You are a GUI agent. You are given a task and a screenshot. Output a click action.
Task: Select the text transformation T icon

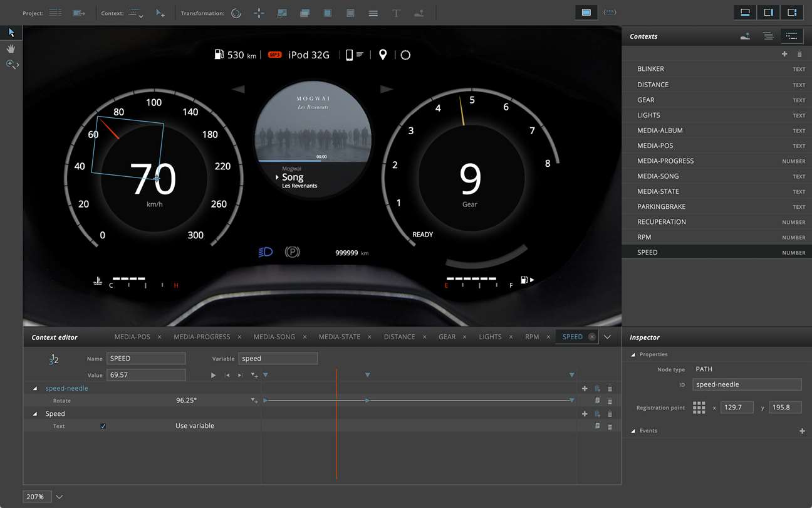pyautogui.click(x=396, y=13)
